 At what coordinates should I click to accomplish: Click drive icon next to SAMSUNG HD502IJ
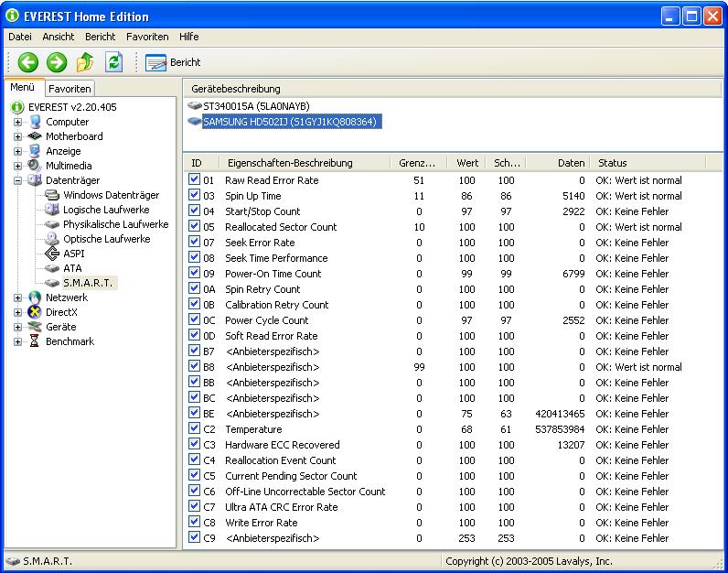(x=195, y=122)
